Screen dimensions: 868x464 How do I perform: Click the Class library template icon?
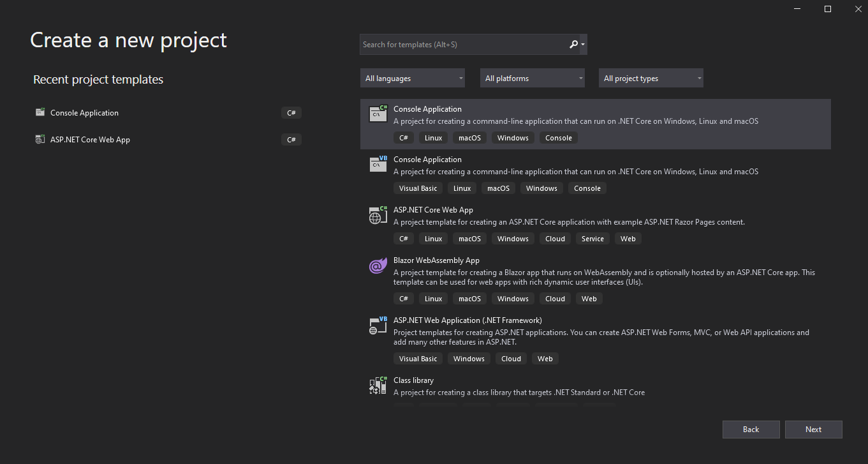[x=378, y=385]
